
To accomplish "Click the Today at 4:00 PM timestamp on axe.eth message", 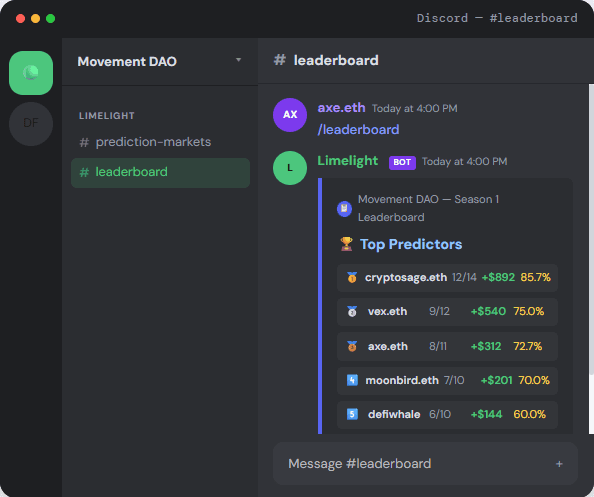I will 414,109.
